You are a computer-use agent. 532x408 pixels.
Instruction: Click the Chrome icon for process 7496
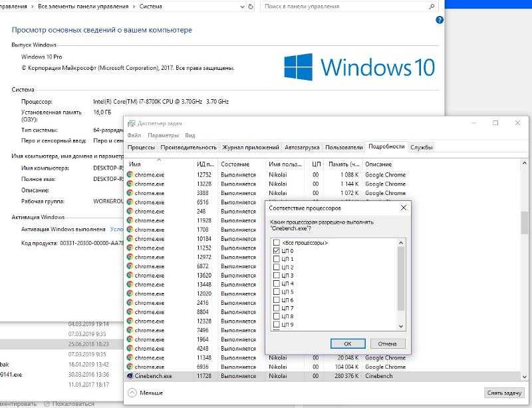pyautogui.click(x=130, y=330)
